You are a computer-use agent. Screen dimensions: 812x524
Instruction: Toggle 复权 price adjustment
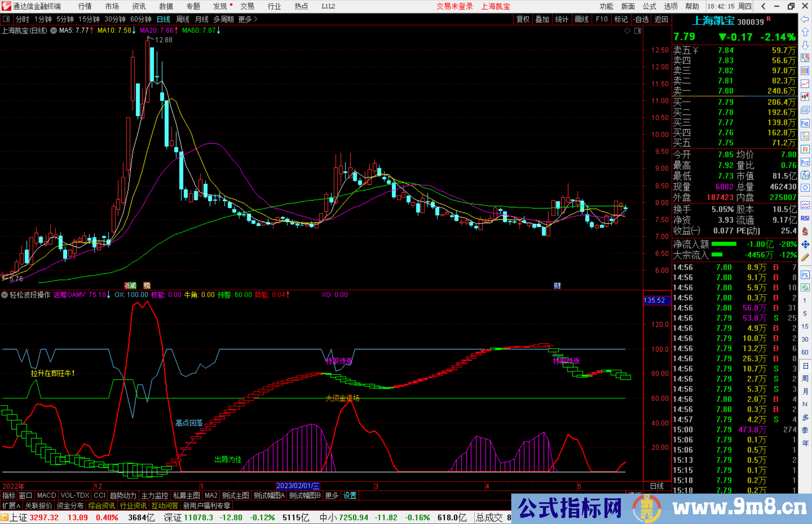tap(523, 19)
